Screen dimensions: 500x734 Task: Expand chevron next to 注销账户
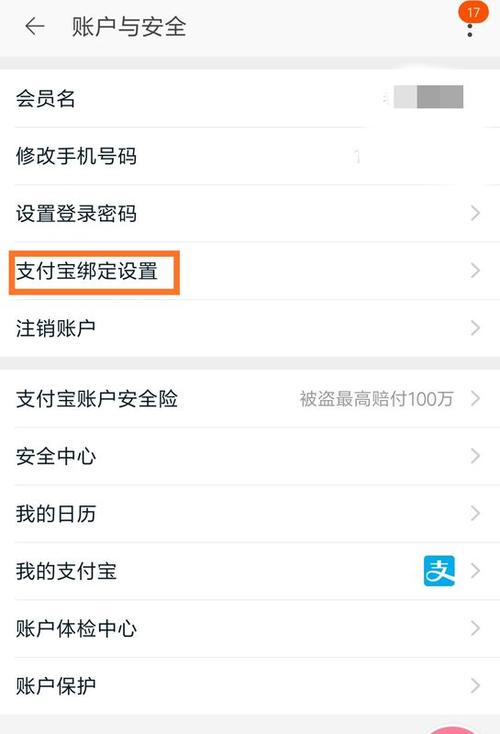475,328
